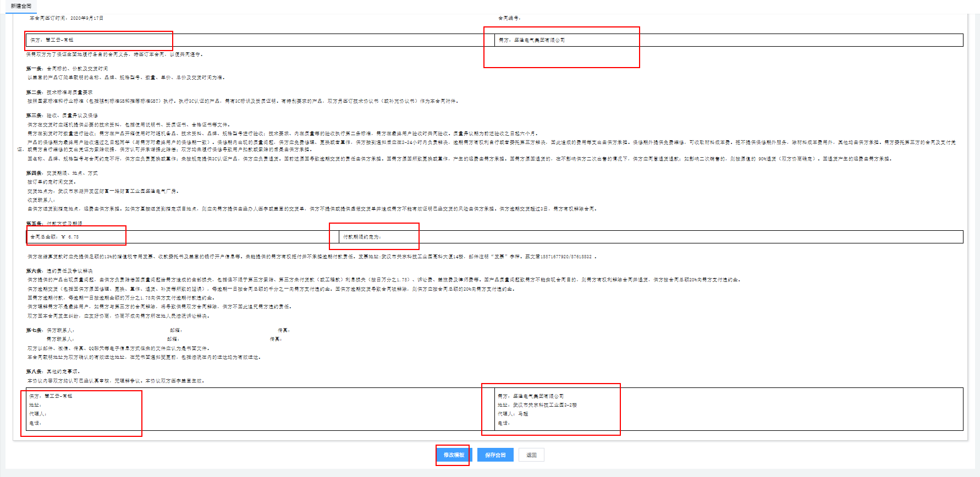
Task: Click the top 供方 supplier name cell
Action: [x=52, y=40]
